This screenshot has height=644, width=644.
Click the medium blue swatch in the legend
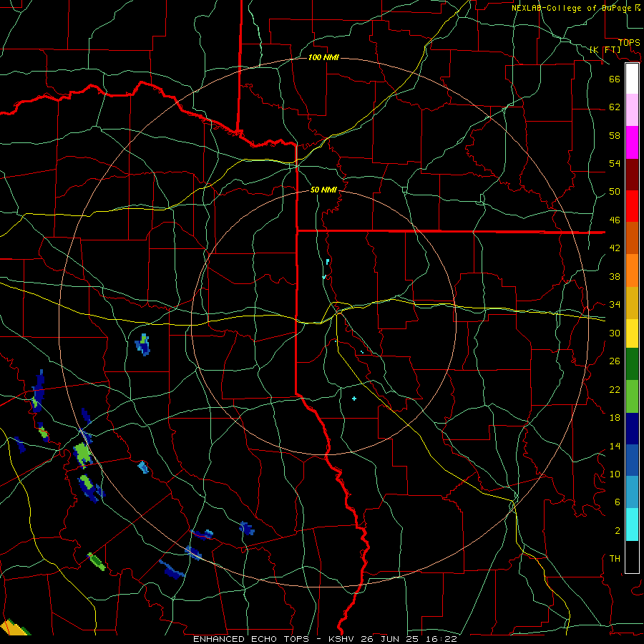point(632,460)
